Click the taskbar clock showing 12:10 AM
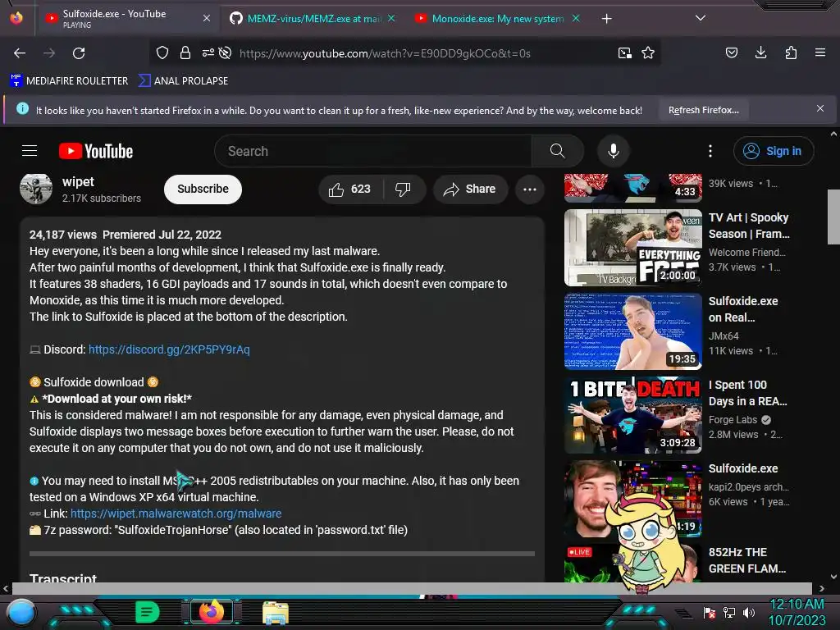Image resolution: width=840 pixels, height=630 pixels. (797, 612)
